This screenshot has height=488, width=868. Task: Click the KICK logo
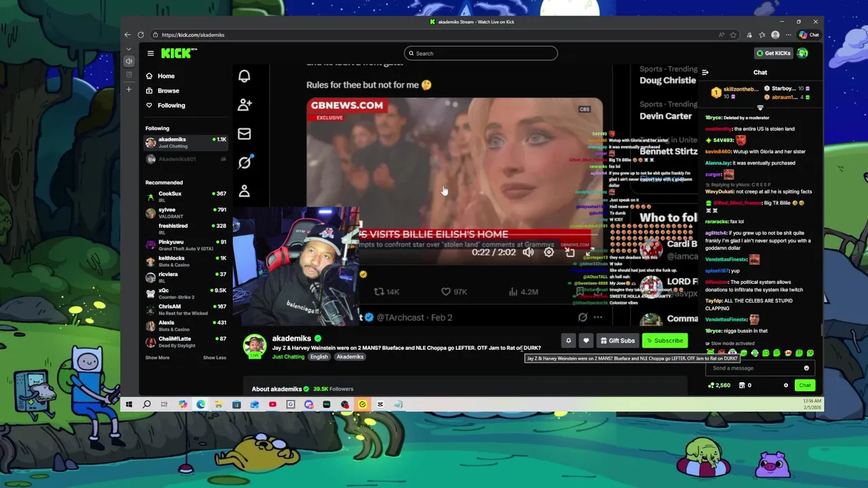click(178, 53)
